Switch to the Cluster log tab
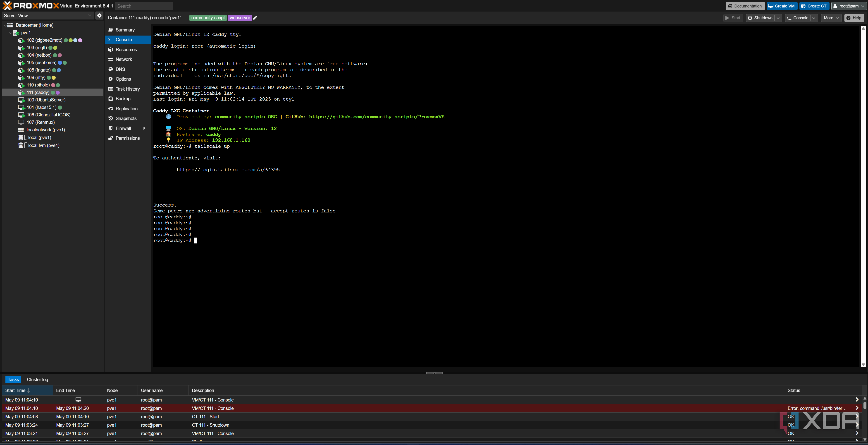This screenshot has width=868, height=445. (x=37, y=379)
